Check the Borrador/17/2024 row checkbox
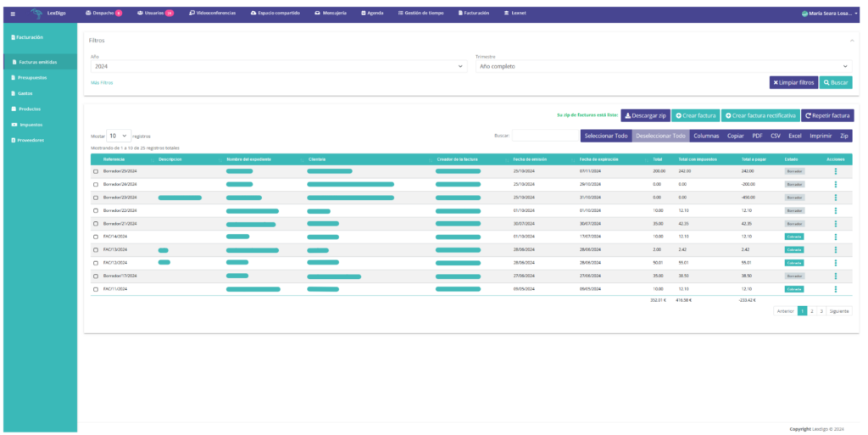Image resolution: width=868 pixels, height=435 pixels. pos(96,276)
